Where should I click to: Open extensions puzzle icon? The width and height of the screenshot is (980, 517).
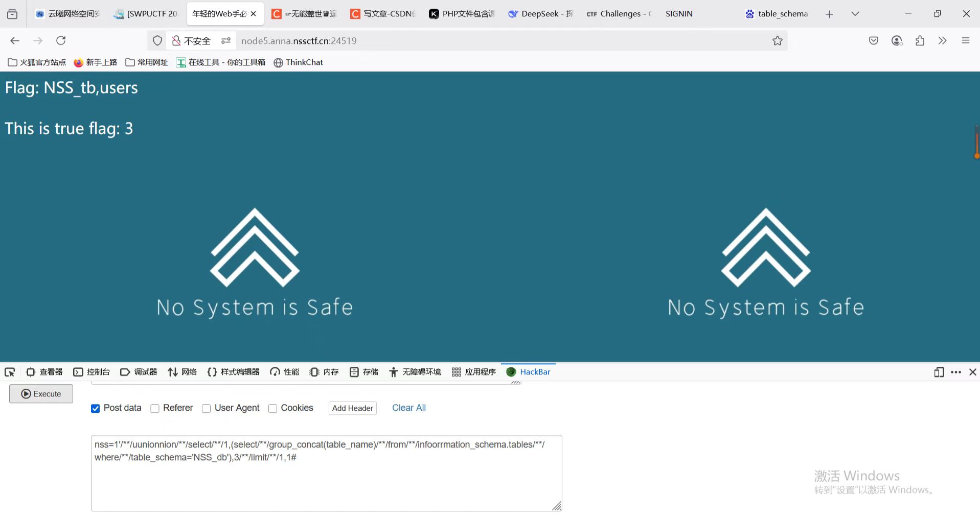click(x=920, y=40)
